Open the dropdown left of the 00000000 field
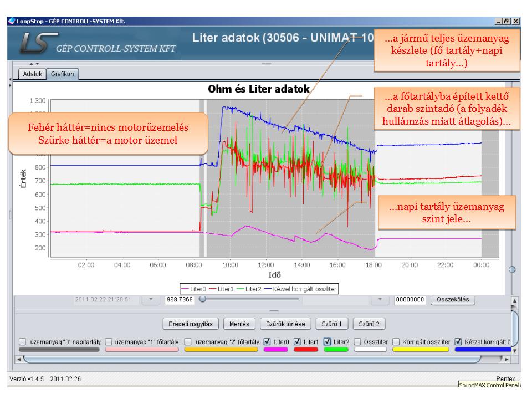This screenshot has width=532, height=399. tap(381, 300)
